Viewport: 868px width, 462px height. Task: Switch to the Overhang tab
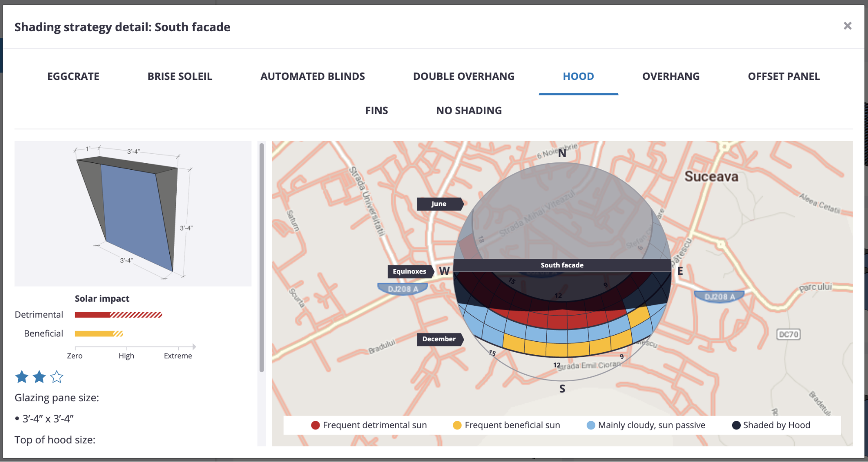[671, 76]
